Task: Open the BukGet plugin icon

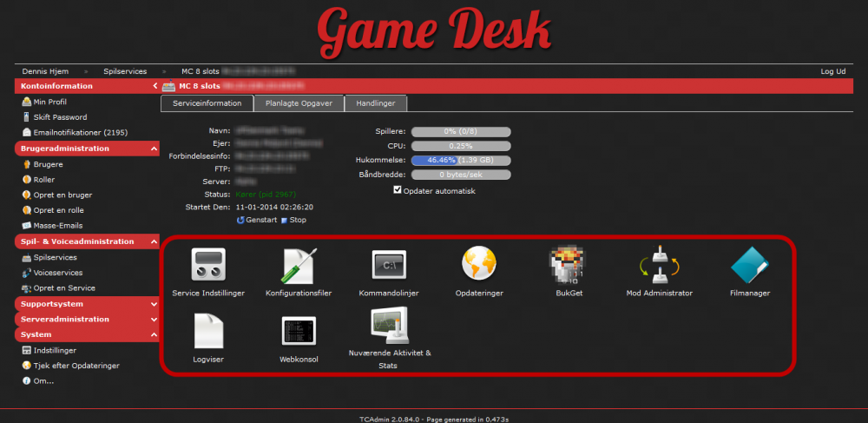Action: pyautogui.click(x=569, y=265)
